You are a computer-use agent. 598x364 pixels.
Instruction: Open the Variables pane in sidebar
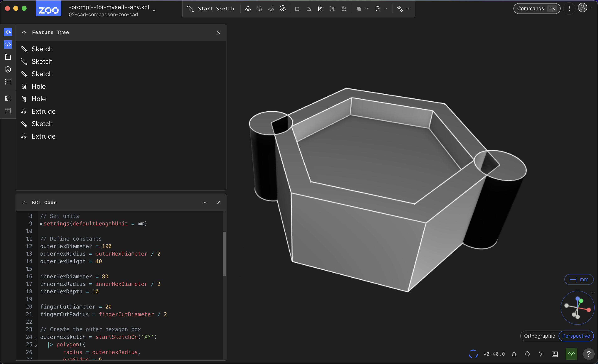[x=8, y=69]
